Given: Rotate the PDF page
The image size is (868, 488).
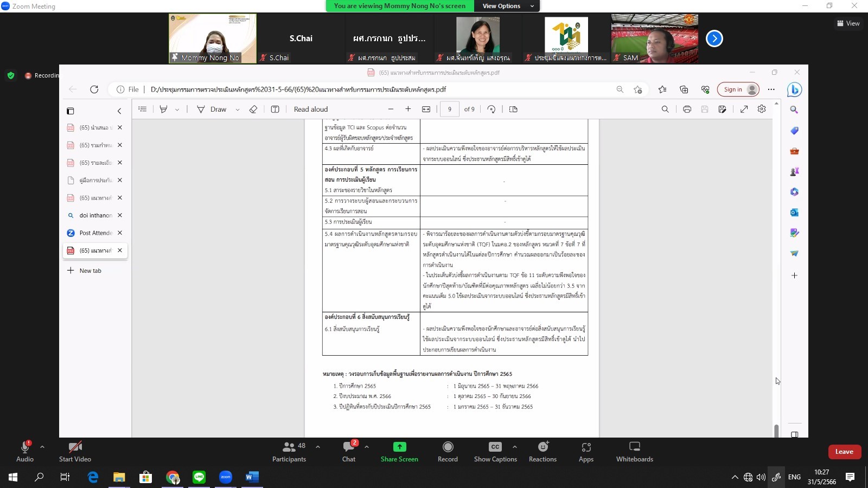Looking at the screenshot, I should point(492,110).
